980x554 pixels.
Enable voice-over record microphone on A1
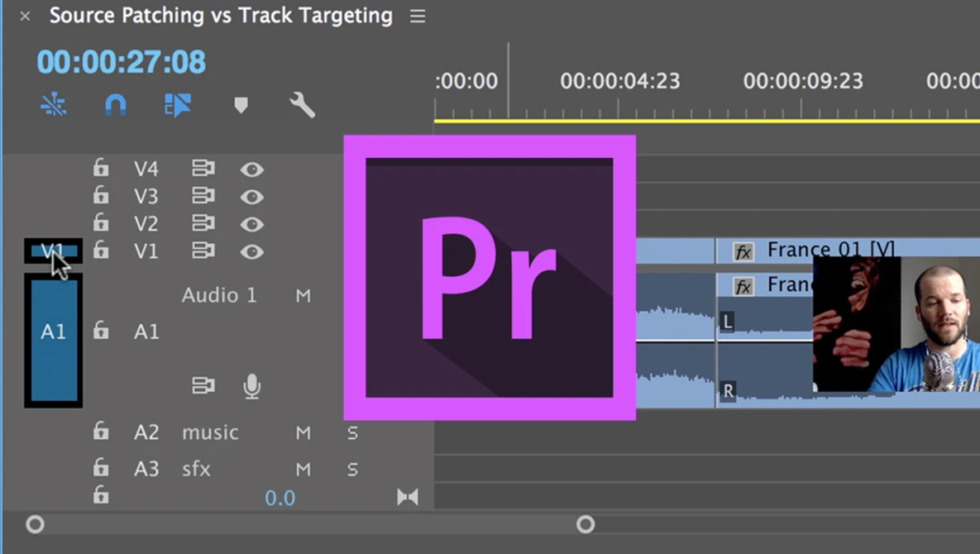coord(252,386)
